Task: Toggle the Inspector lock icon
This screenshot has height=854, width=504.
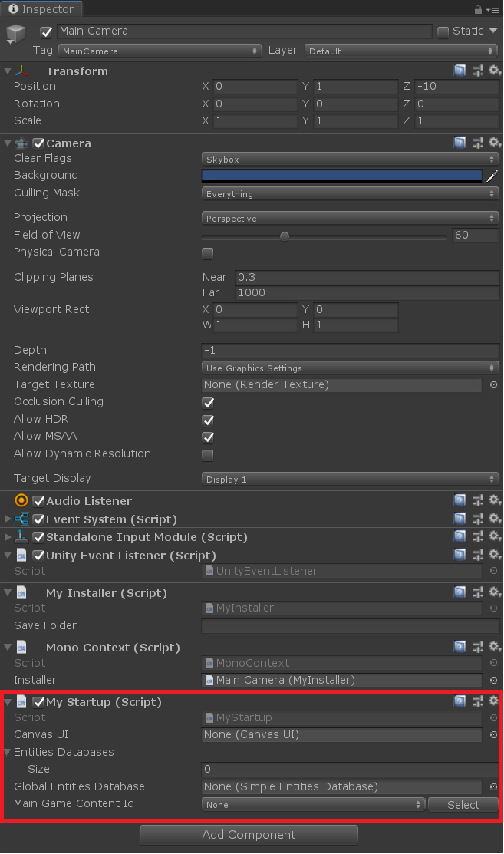Action: (x=478, y=9)
